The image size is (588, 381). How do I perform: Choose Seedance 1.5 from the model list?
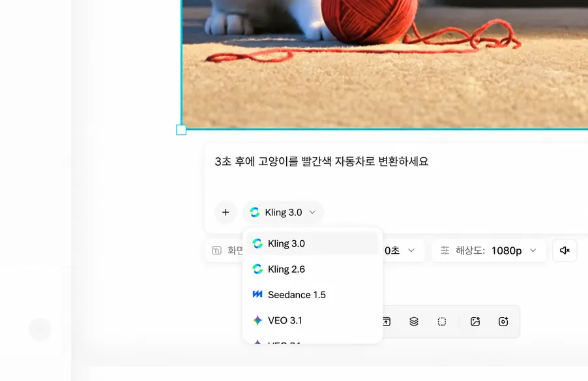pyautogui.click(x=313, y=295)
